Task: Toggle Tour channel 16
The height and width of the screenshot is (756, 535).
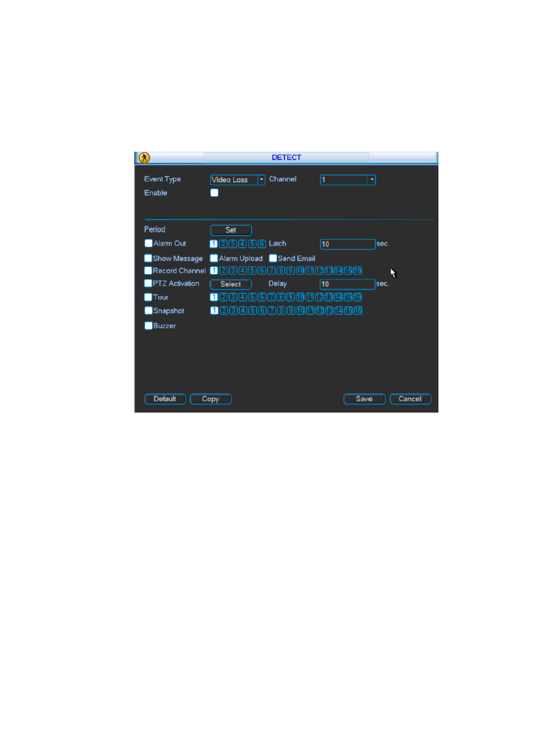Action: (x=358, y=297)
